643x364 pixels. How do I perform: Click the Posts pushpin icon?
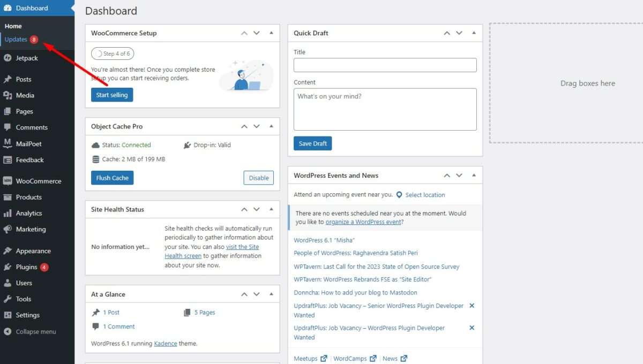coord(8,79)
